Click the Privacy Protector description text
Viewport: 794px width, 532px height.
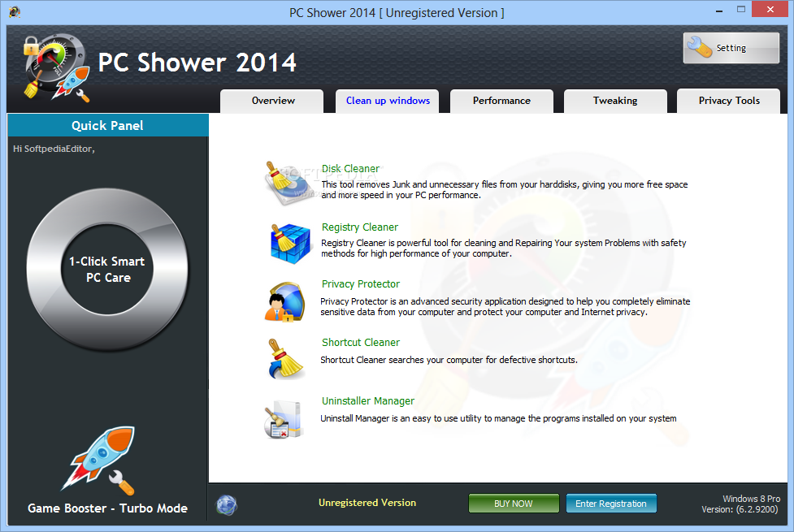pyautogui.click(x=505, y=307)
